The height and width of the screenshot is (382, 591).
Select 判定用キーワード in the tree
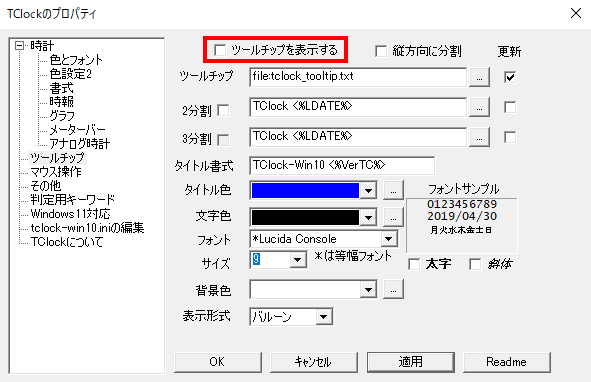coord(72,199)
